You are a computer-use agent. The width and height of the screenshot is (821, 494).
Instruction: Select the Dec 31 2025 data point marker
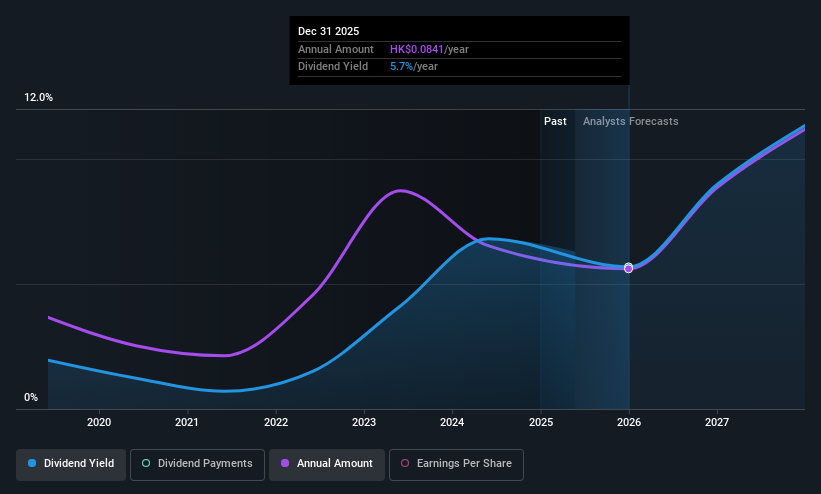[x=628, y=268]
